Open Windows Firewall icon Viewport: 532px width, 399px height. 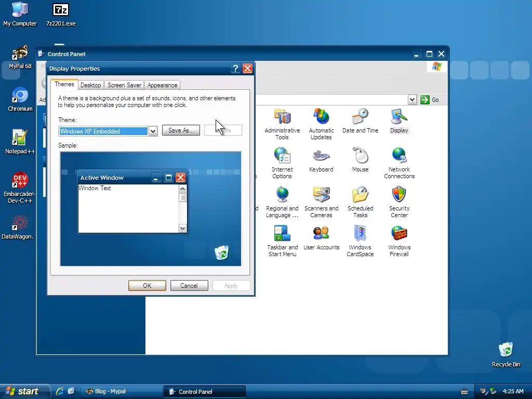tap(399, 241)
